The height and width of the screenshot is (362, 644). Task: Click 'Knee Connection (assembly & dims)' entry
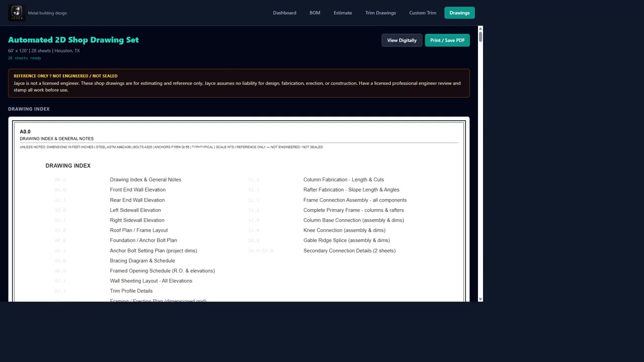pos(345,230)
